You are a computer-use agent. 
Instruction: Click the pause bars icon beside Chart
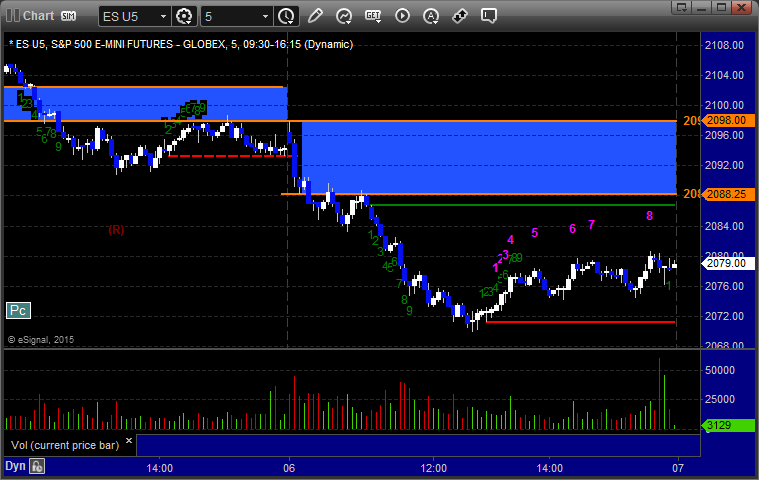13,15
